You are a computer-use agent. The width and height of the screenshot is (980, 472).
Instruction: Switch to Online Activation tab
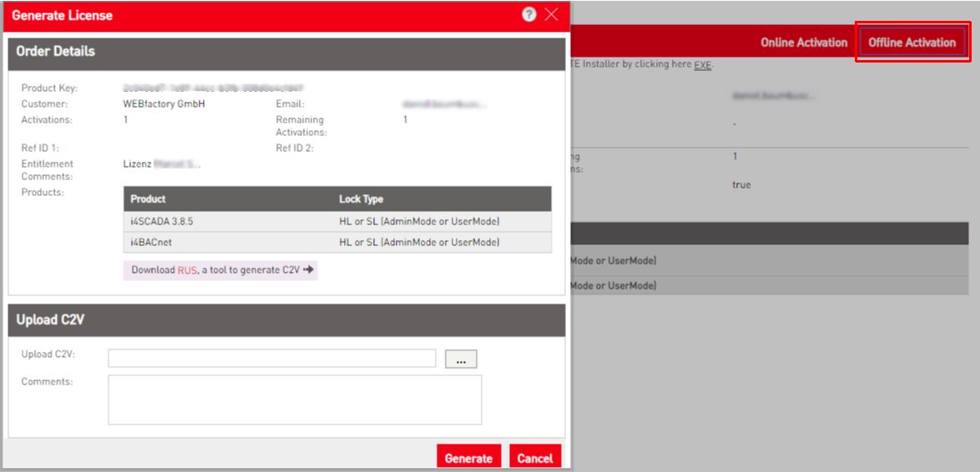804,43
